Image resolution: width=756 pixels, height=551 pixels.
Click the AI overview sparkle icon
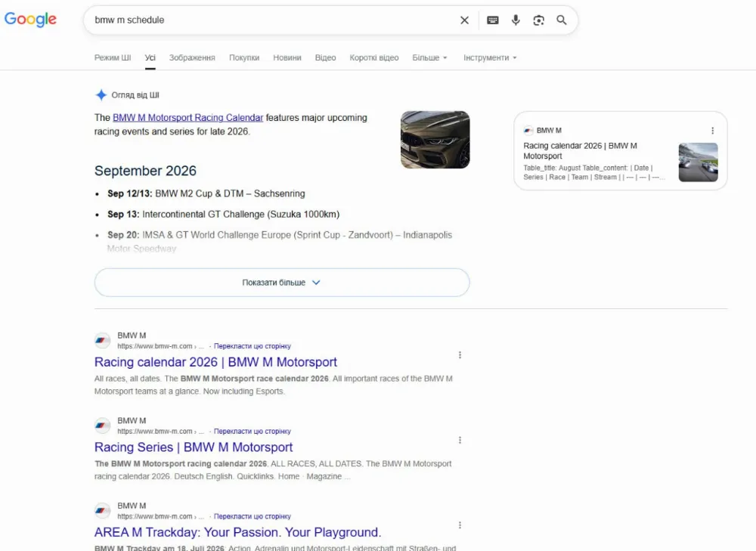pos(101,95)
